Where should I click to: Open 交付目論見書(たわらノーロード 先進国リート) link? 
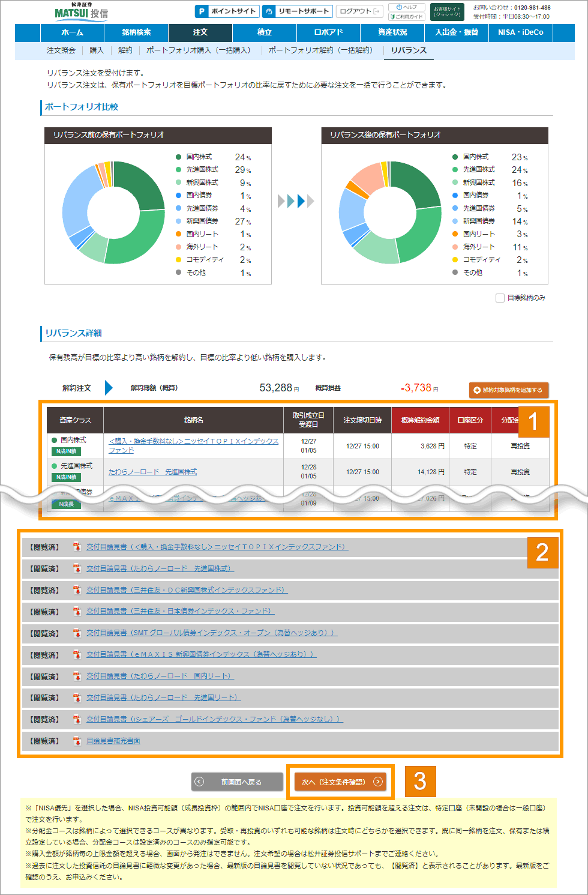coord(164,698)
